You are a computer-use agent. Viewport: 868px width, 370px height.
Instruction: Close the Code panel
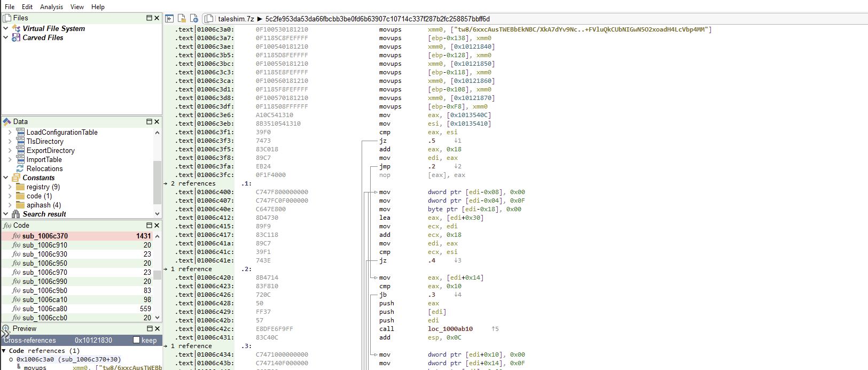(157, 226)
